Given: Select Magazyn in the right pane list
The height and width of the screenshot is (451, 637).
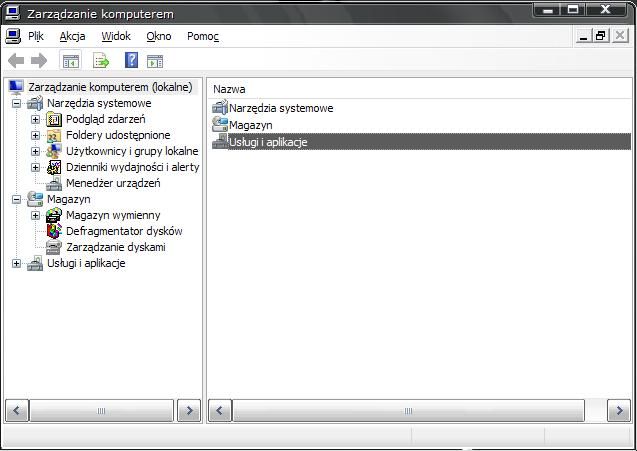Looking at the screenshot, I should [250, 125].
